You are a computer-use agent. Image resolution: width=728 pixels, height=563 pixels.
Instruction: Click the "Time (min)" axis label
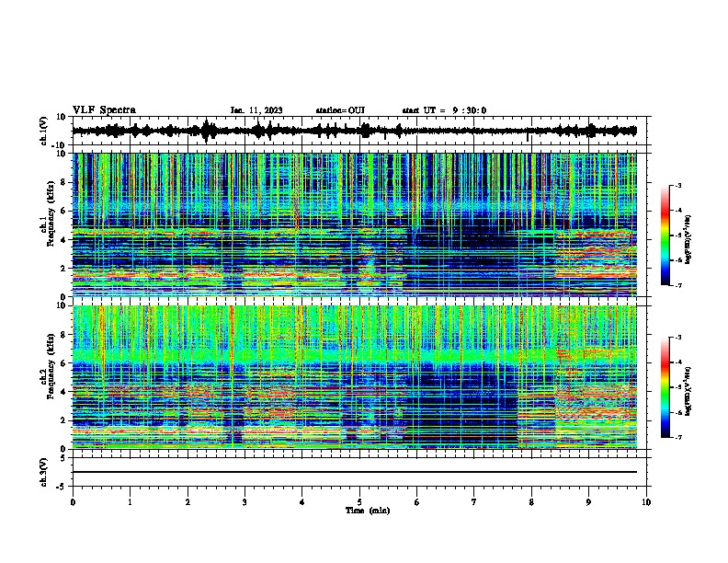368,511
